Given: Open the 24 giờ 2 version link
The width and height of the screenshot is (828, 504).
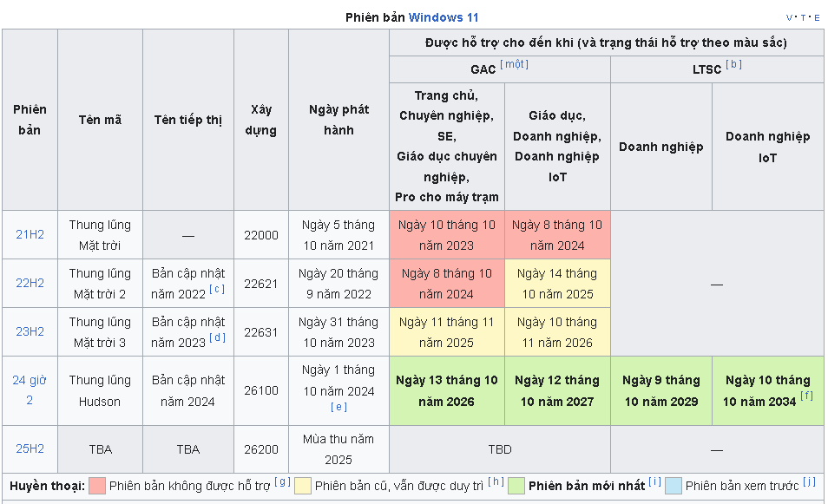Looking at the screenshot, I should click(30, 390).
